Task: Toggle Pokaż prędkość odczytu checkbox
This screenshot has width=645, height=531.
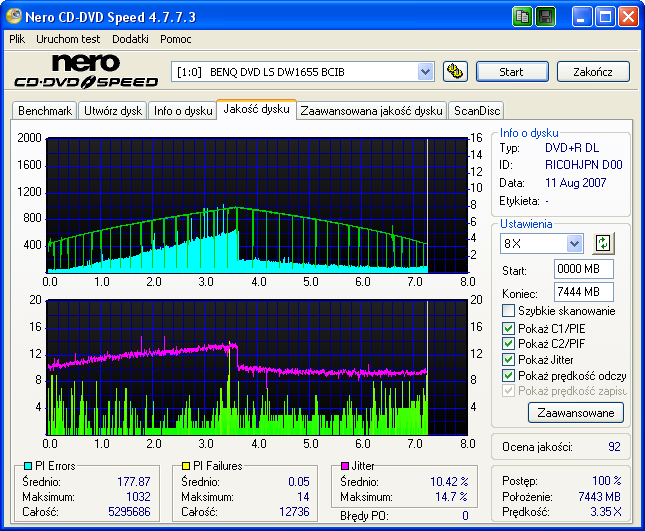Action: (x=508, y=376)
